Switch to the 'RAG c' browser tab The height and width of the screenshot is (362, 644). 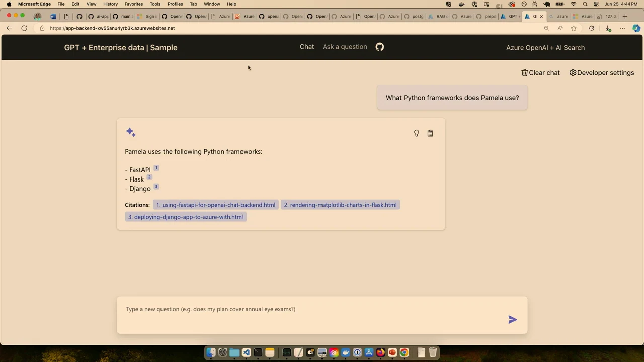point(437,16)
